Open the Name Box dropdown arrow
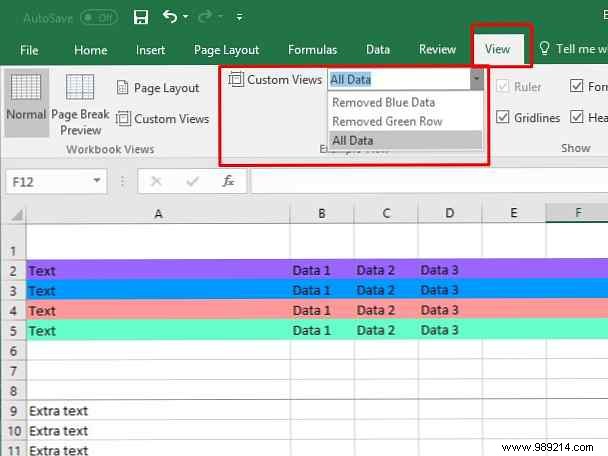Viewport: 608px width, 456px height. tap(97, 180)
